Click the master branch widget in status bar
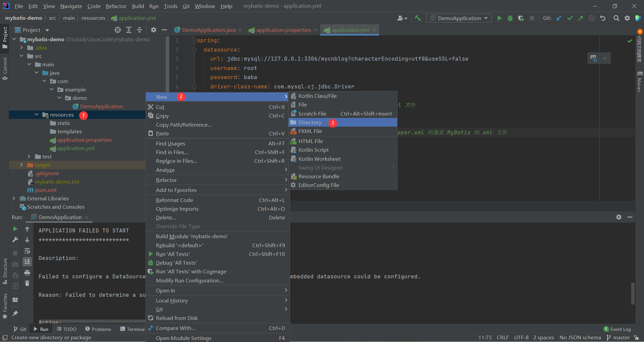Screen dimensions: 644x342 (618, 338)
